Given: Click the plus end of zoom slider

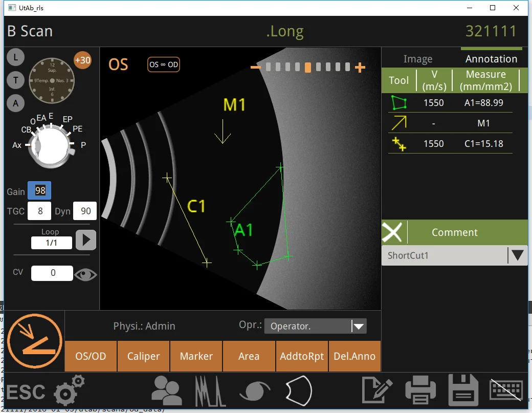Looking at the screenshot, I should click(360, 68).
